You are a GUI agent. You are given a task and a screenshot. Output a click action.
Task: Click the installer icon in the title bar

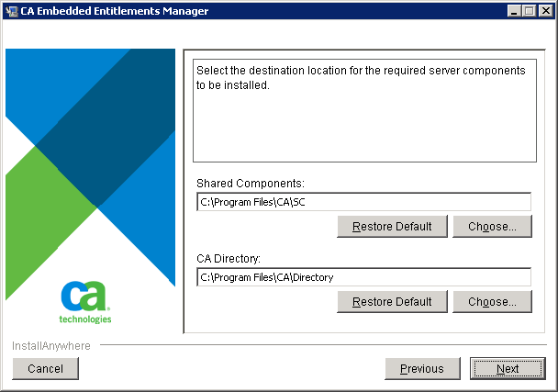(11, 11)
